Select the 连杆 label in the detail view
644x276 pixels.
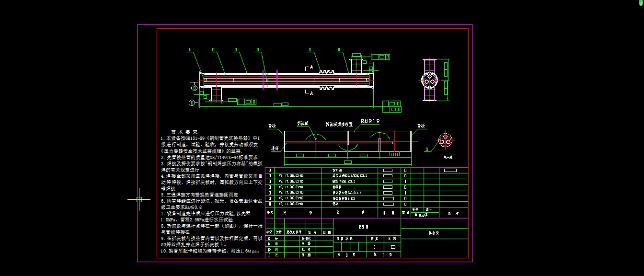275,148
